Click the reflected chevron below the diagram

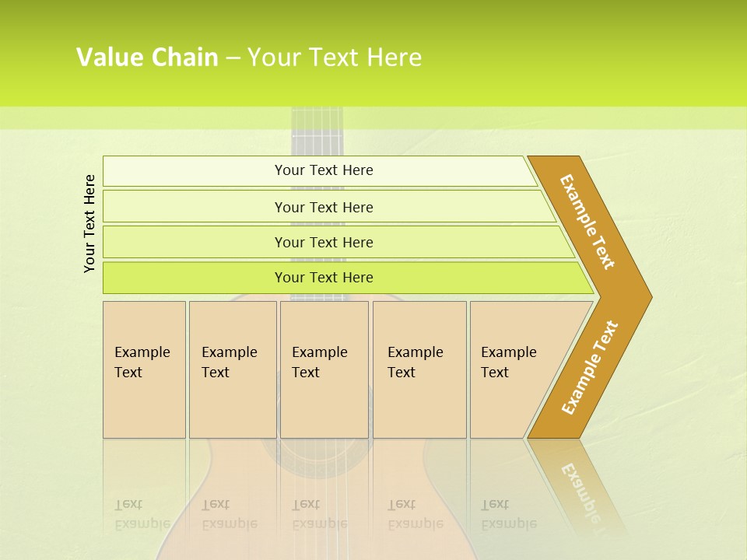(577, 485)
